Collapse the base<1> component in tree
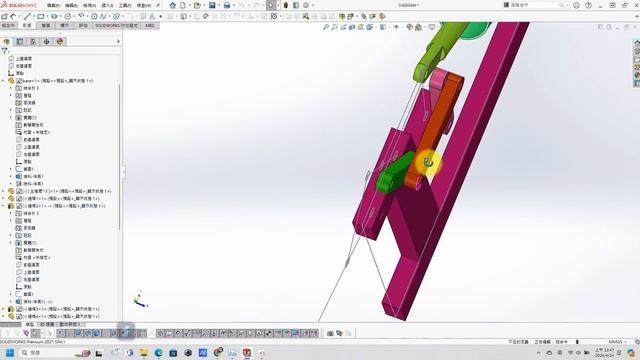The width and height of the screenshot is (640, 360). (3, 81)
